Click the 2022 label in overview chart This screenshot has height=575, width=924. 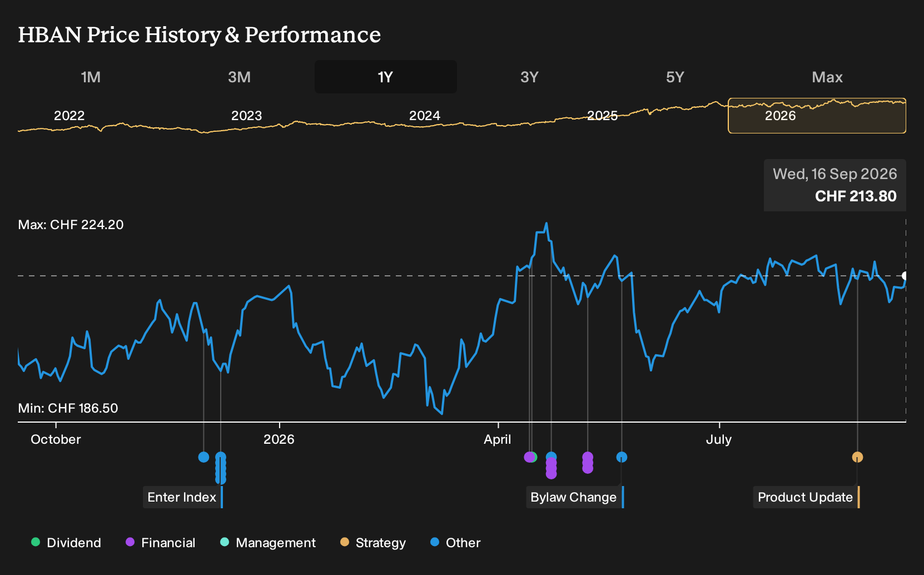[69, 116]
